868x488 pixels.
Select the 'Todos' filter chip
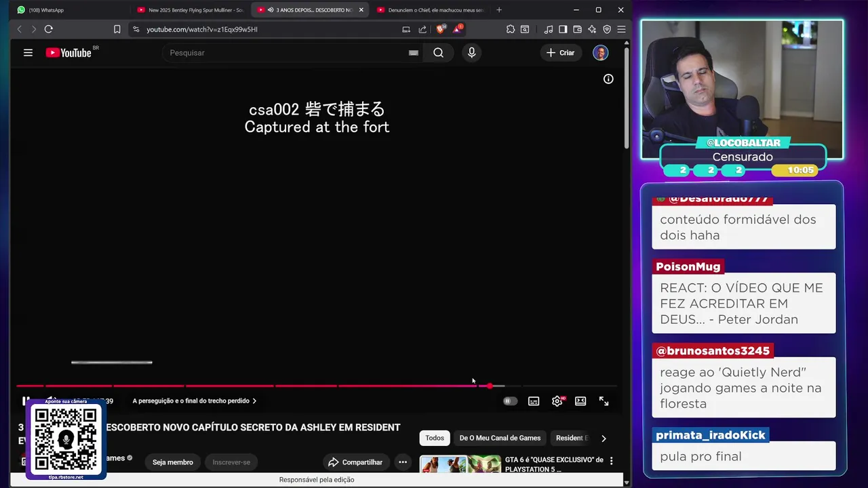click(x=435, y=439)
